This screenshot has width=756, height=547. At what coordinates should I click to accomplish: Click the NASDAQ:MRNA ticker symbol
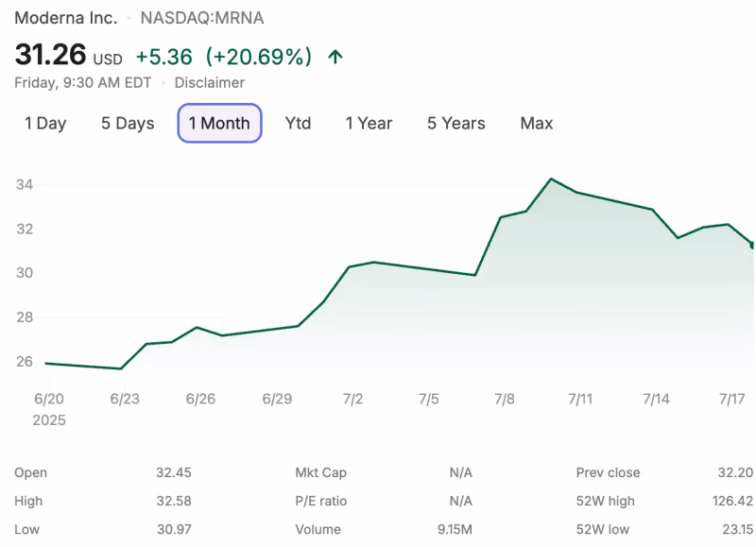(201, 18)
